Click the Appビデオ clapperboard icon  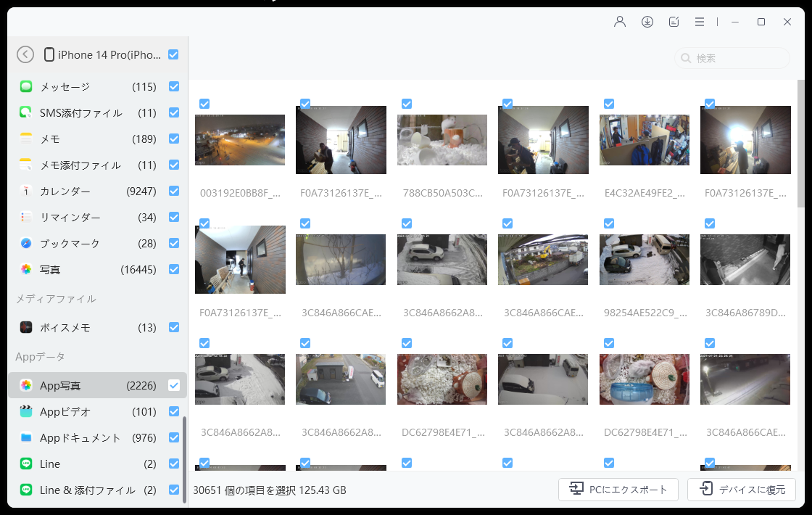point(26,411)
